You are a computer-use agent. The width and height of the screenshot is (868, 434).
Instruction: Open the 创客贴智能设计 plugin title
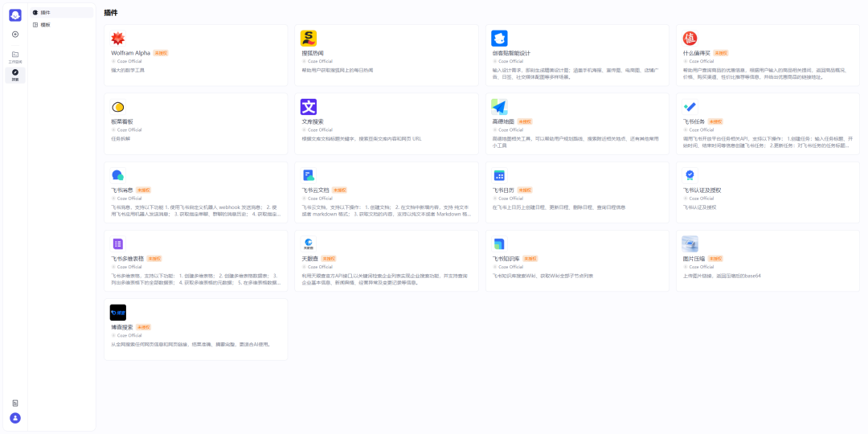[x=511, y=53]
